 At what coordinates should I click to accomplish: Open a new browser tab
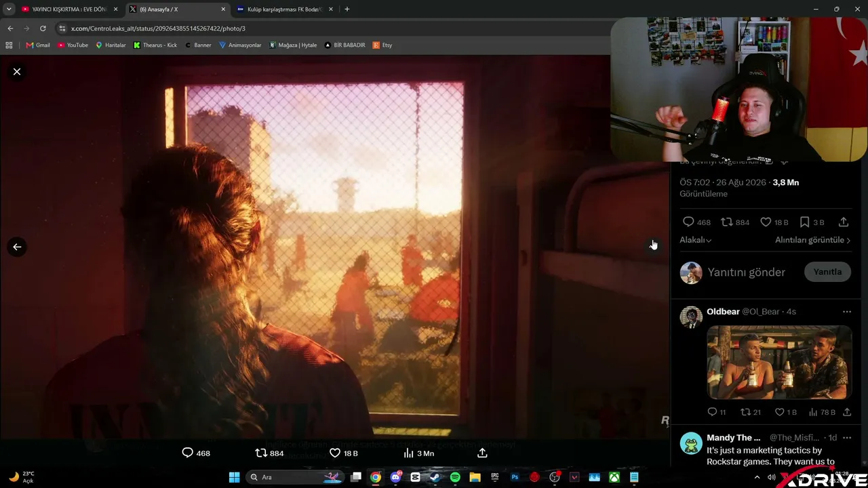(347, 9)
